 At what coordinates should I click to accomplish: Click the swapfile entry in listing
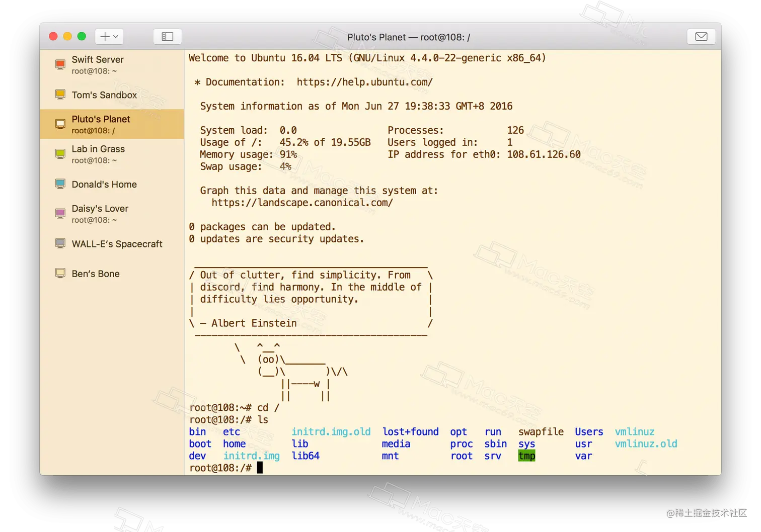[541, 432]
